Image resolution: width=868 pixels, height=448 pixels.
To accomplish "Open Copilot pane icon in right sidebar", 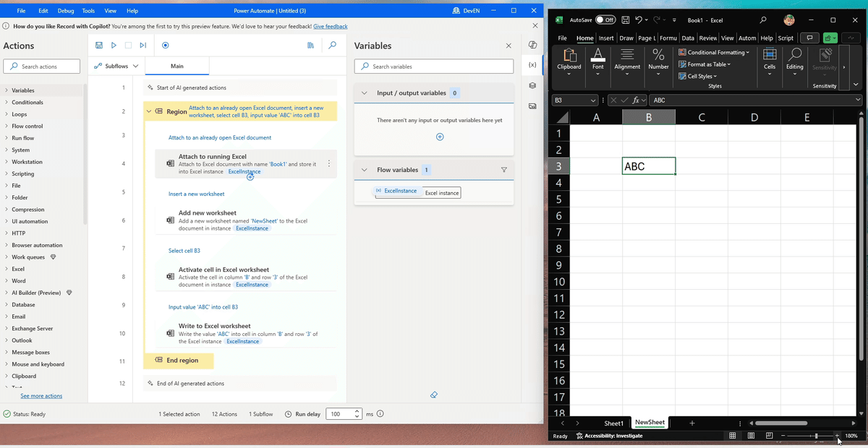I will click(532, 45).
